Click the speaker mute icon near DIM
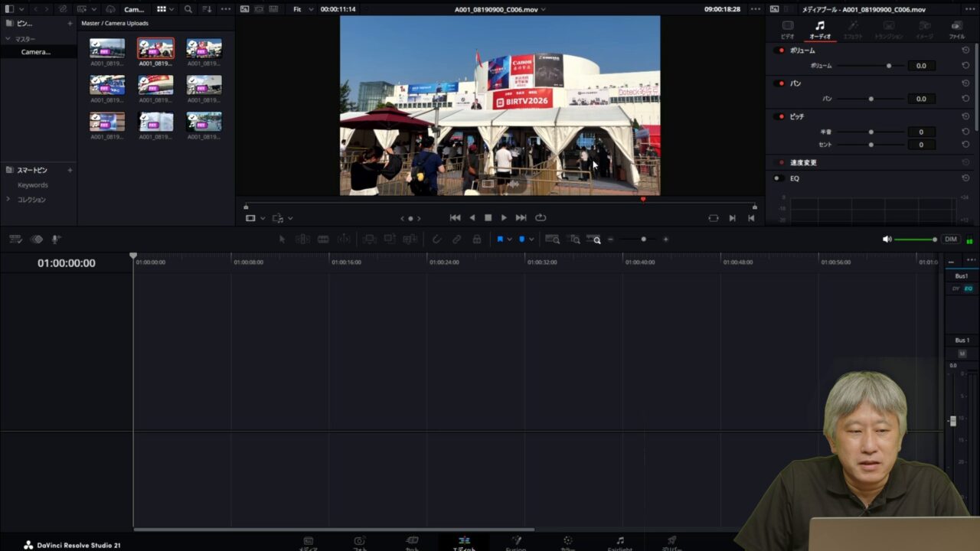 pos(887,240)
